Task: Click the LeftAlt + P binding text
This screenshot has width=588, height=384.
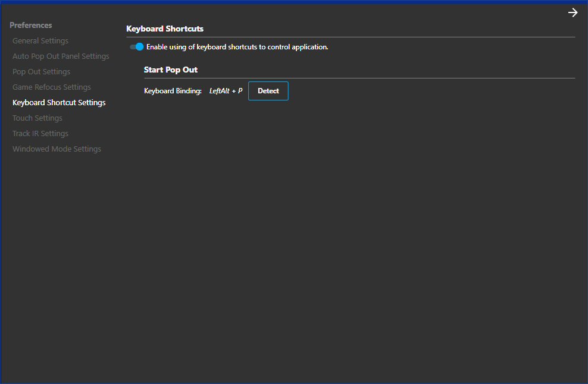Action: [x=226, y=91]
